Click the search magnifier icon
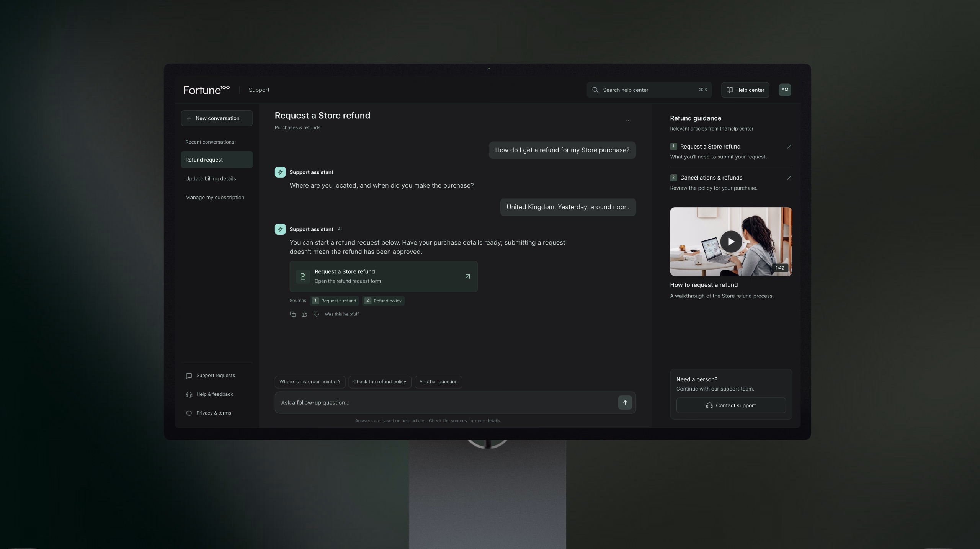980x549 pixels. 595,90
